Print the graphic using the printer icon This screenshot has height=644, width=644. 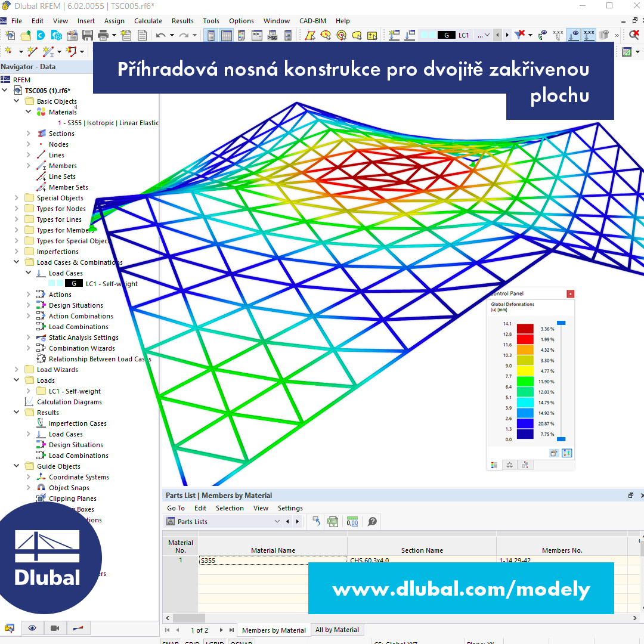point(103,35)
